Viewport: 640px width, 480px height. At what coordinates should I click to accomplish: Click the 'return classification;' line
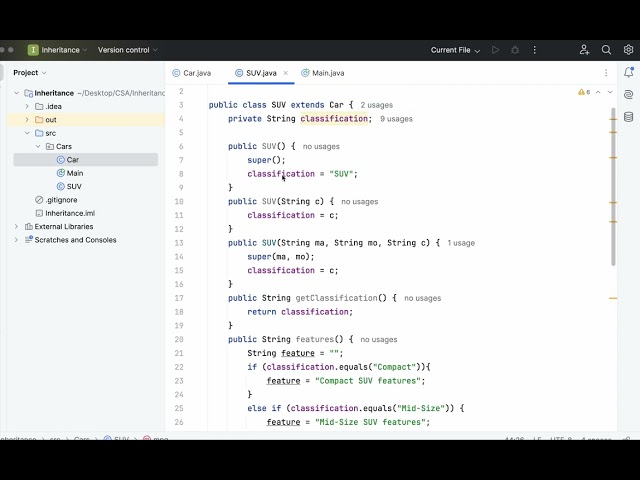[300, 312]
